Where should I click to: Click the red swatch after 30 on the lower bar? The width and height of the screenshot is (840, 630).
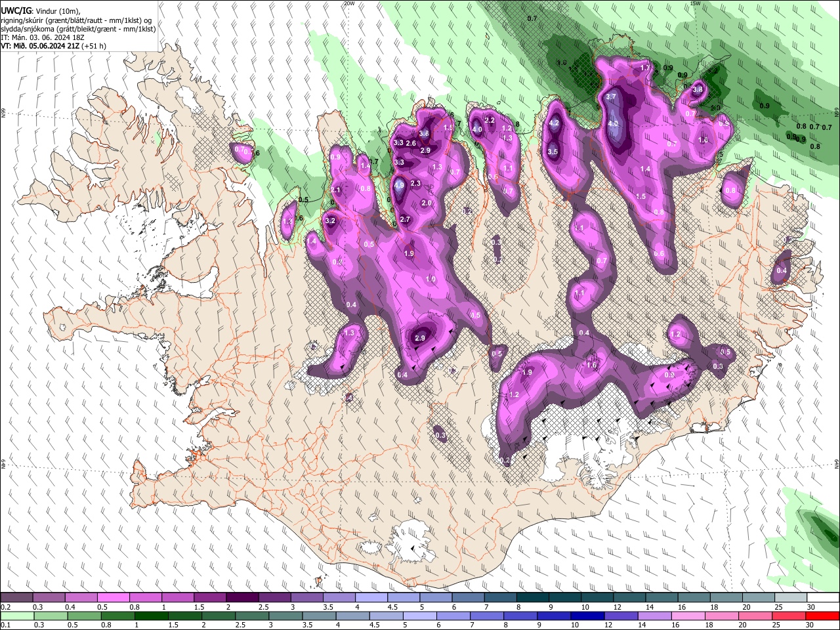coord(823,616)
